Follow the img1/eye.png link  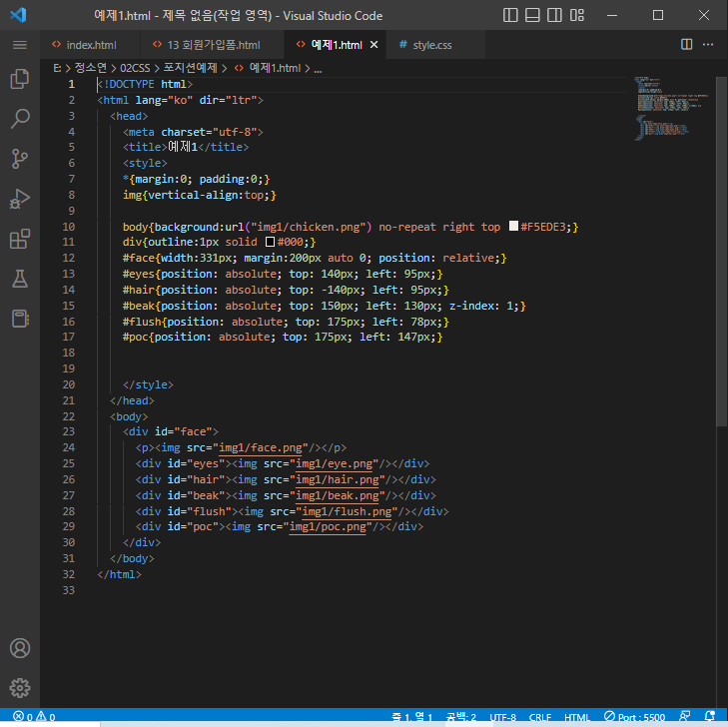(334, 463)
